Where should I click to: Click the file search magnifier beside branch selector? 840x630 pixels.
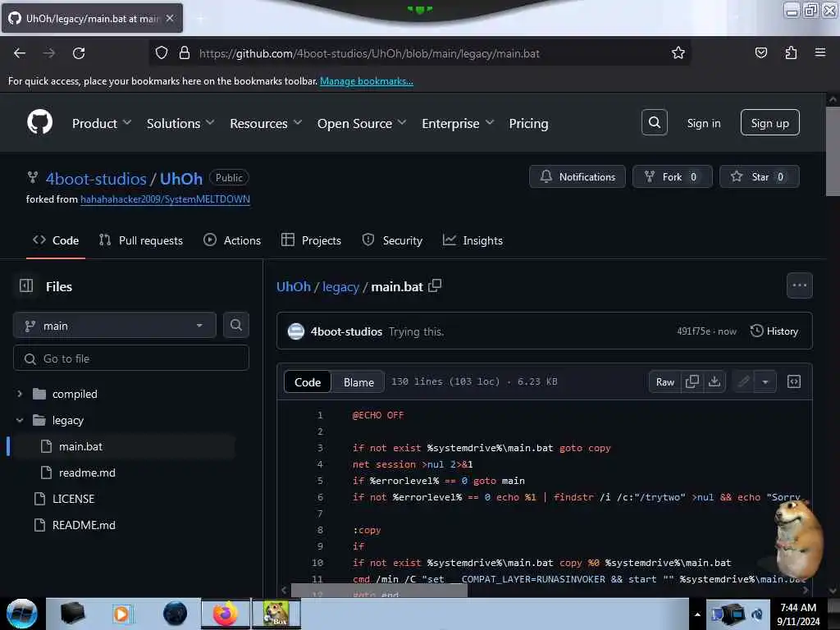(x=235, y=325)
